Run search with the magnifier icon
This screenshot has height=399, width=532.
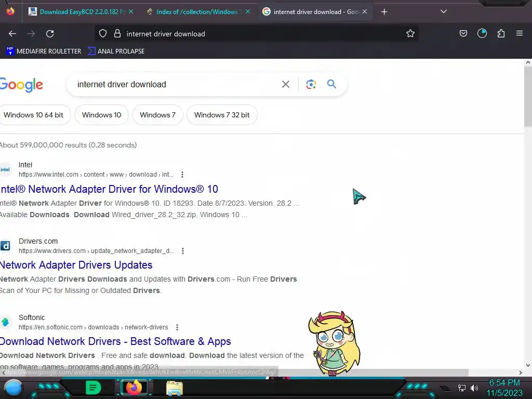tap(331, 84)
